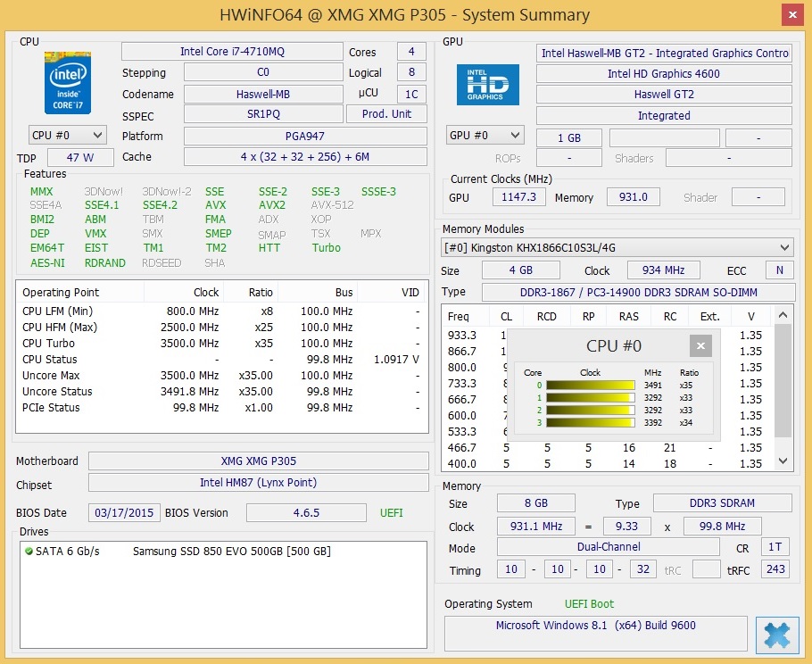Select the Uncore Status row
Screen dimensions: 812x664
point(221,392)
